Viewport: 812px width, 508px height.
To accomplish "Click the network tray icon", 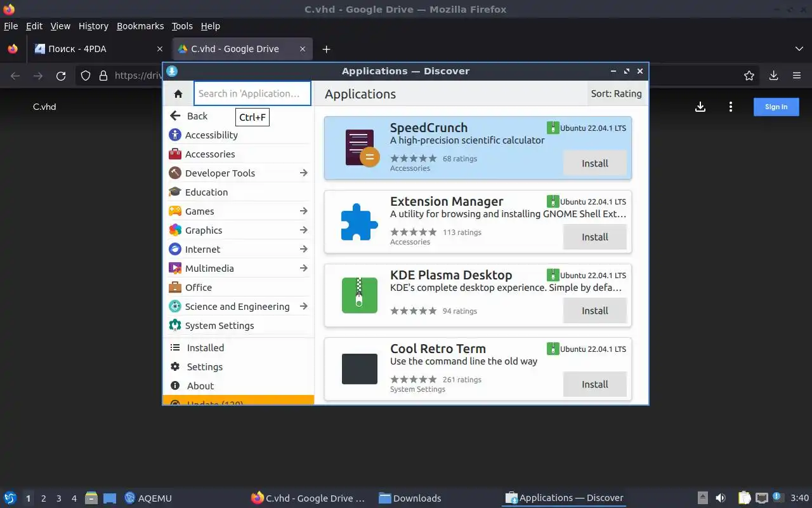I will click(762, 498).
